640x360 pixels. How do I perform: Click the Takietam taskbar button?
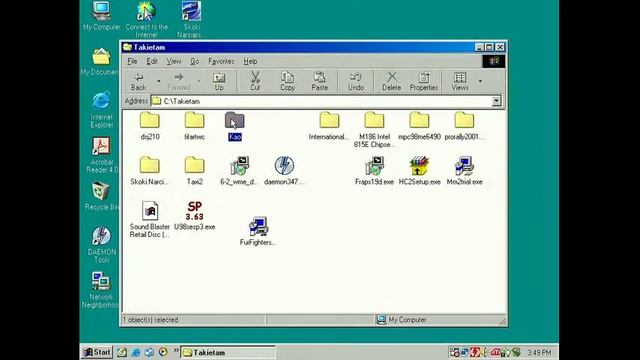tap(228, 352)
